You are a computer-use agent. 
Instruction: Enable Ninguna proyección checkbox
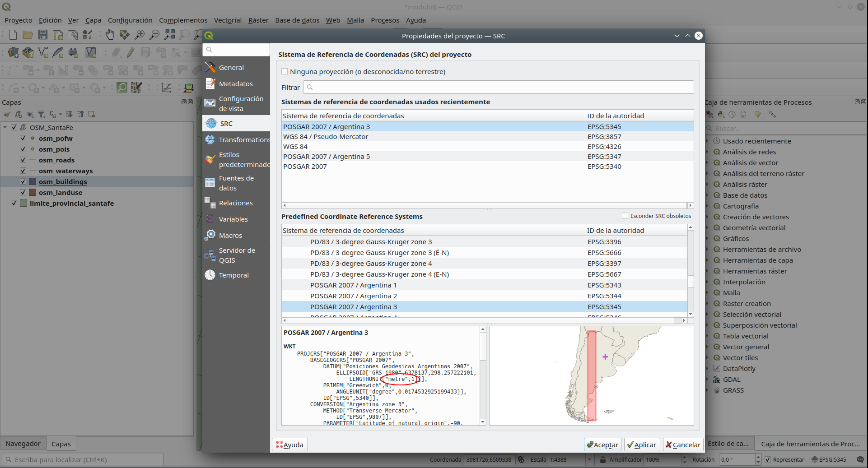[285, 71]
